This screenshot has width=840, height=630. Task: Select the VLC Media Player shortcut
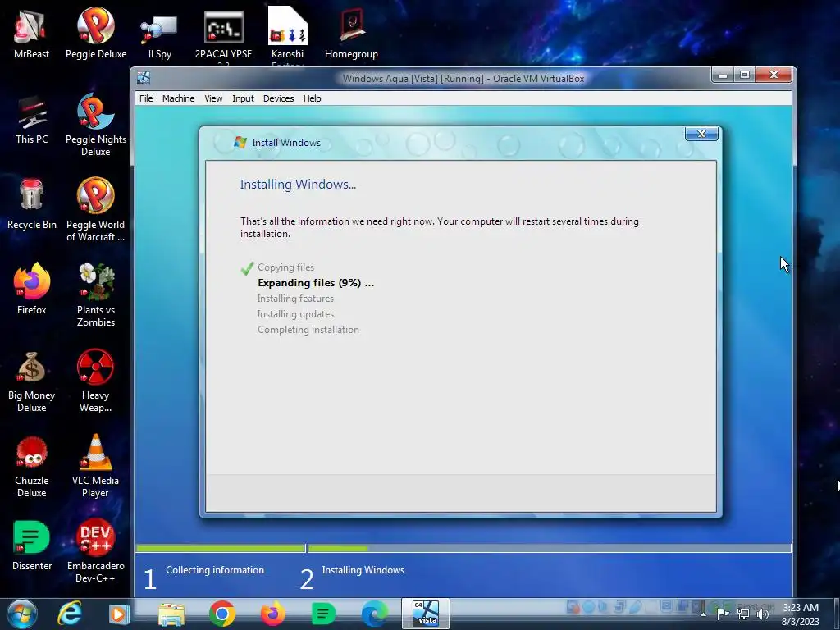pos(95,467)
